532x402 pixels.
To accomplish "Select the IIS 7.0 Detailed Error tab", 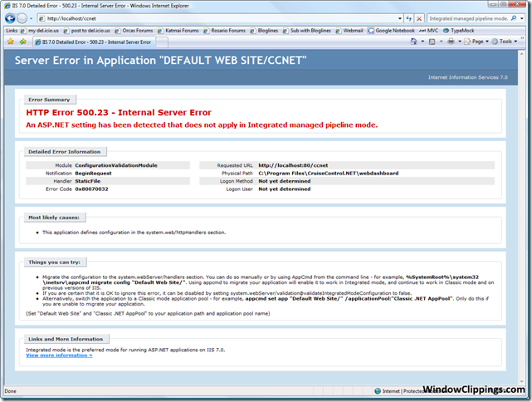I will coord(94,42).
